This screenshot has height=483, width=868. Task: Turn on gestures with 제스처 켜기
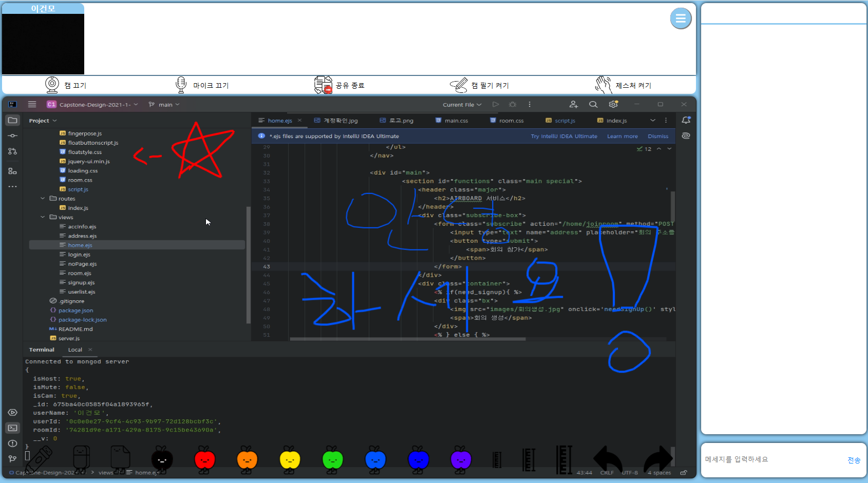pos(623,85)
